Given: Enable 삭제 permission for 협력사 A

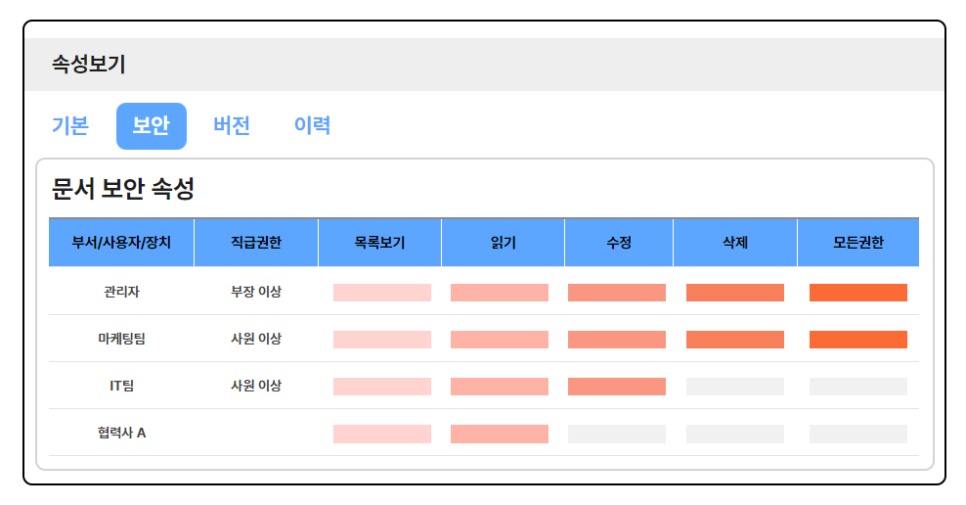Looking at the screenshot, I should [735, 434].
